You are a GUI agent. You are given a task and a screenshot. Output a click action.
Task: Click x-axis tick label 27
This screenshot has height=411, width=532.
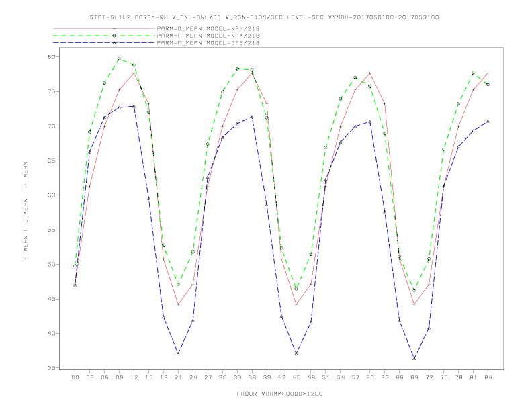208,377
